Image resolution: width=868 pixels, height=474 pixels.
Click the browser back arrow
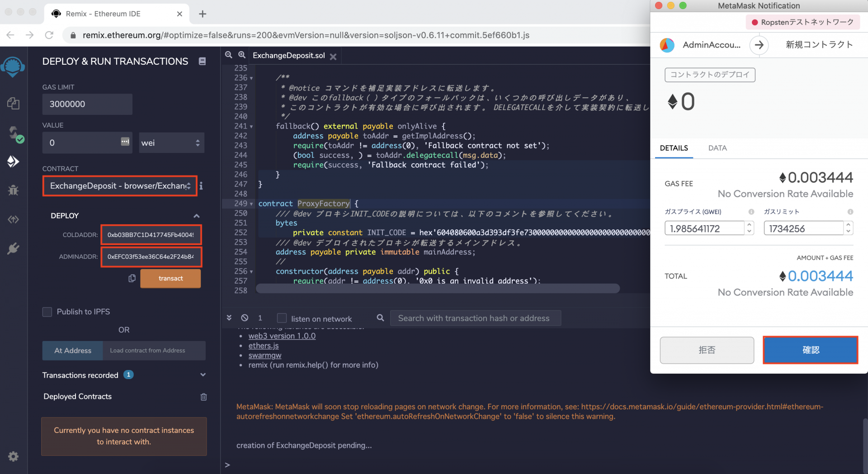[x=10, y=35]
